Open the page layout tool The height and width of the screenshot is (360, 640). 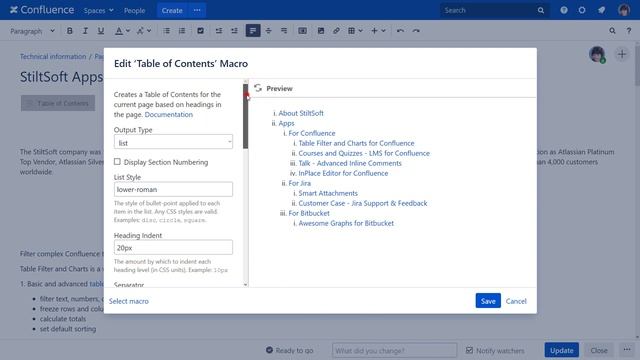[x=302, y=31]
